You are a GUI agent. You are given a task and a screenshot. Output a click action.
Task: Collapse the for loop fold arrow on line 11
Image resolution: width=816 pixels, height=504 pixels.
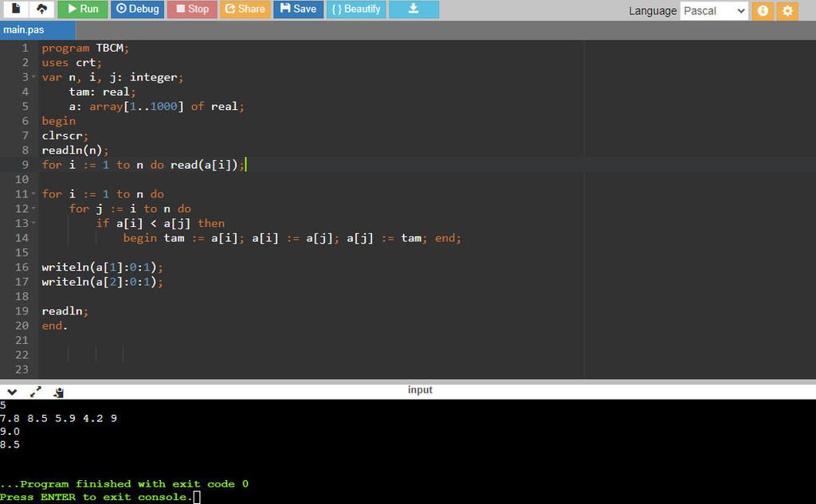(33, 194)
